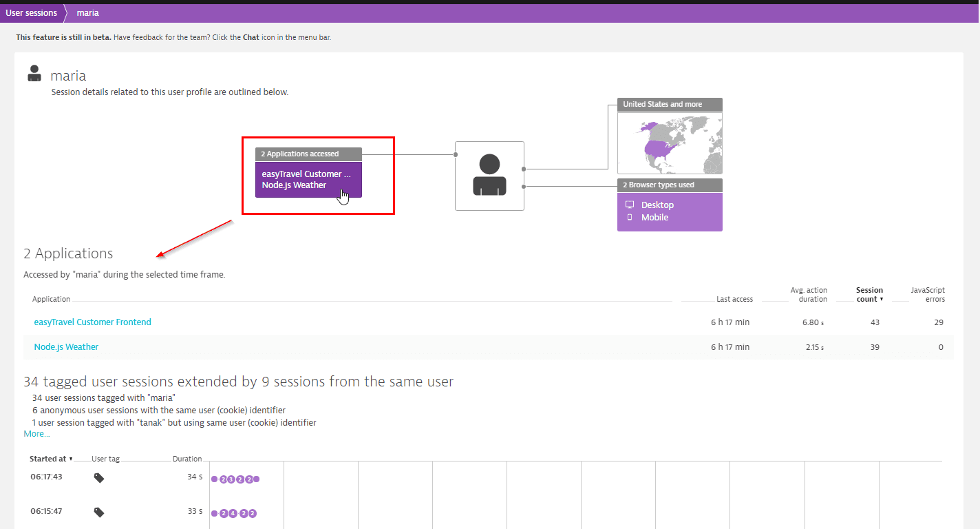Click the Mobile phone icon in Browser types

(629, 217)
